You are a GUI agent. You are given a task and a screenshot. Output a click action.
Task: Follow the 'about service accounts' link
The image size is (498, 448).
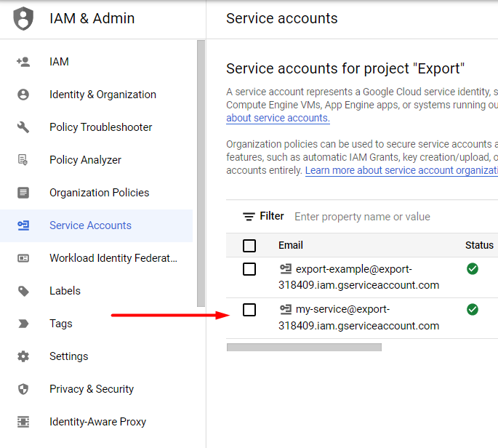278,118
